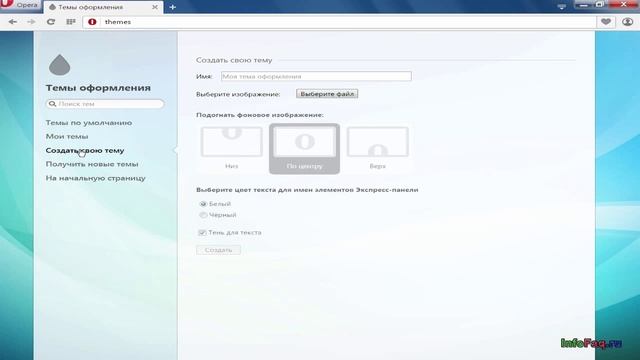Click the Создать button

pos(218,250)
